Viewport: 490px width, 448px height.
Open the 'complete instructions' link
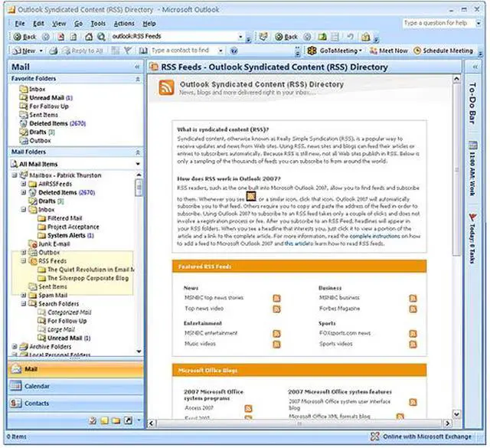coord(374,236)
